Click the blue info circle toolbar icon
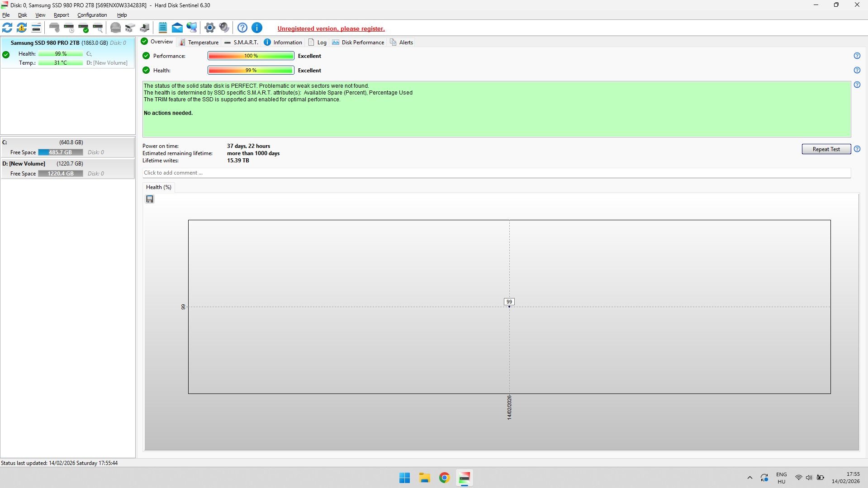The height and width of the screenshot is (488, 868). coord(257,28)
